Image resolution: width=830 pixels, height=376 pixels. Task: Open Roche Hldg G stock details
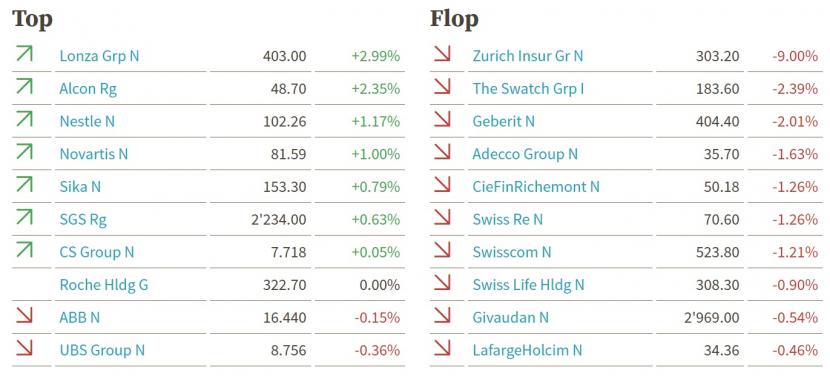click(104, 285)
